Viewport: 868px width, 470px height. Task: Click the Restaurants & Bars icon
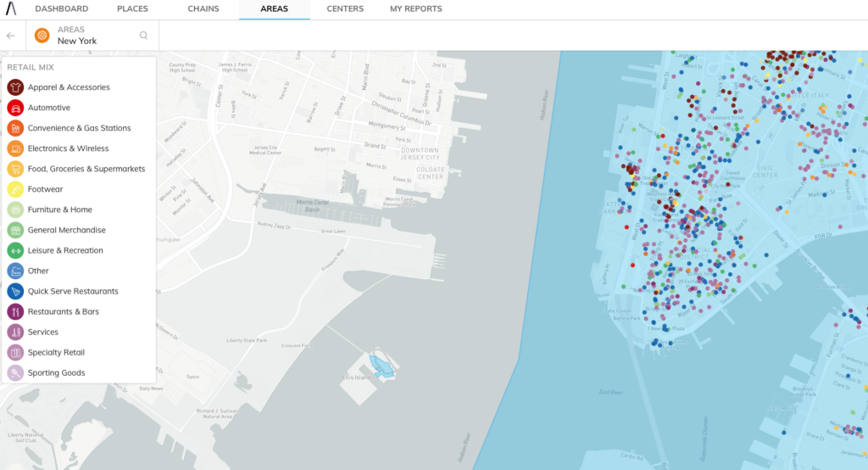pyautogui.click(x=15, y=311)
